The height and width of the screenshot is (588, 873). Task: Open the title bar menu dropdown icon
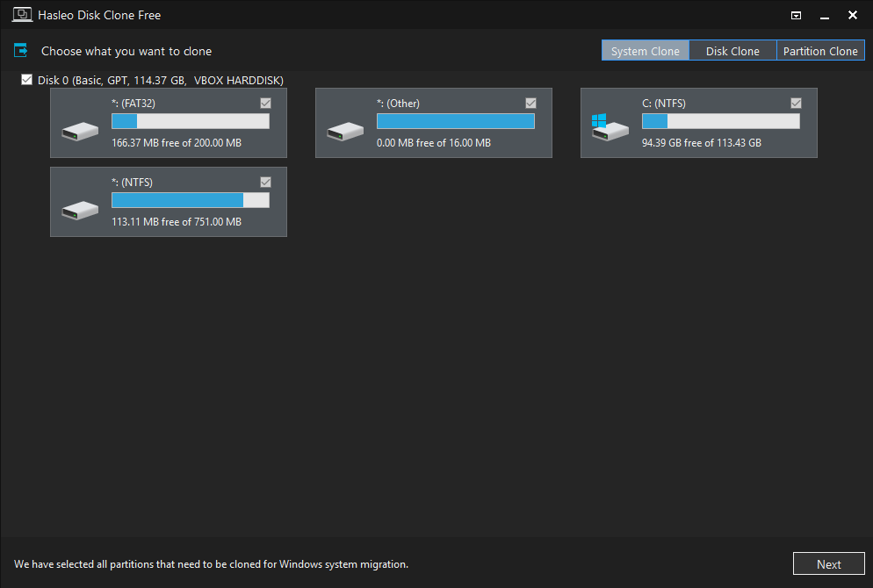797,15
